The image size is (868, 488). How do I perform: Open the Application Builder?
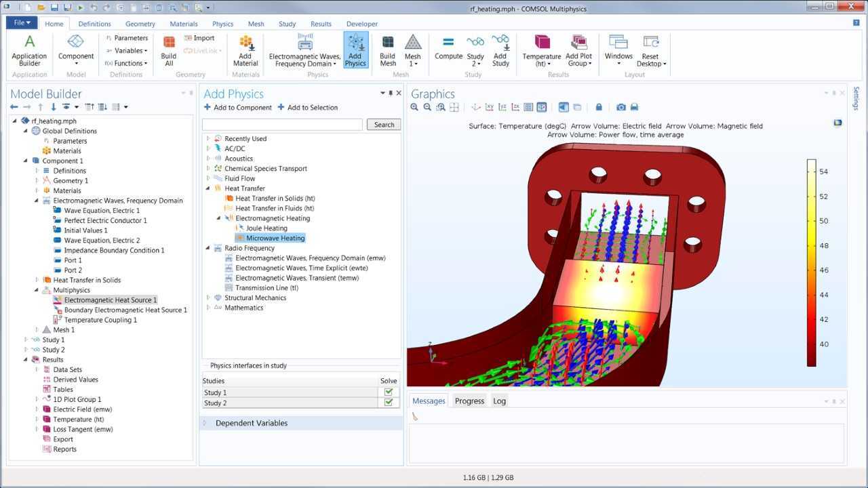pyautogui.click(x=28, y=51)
